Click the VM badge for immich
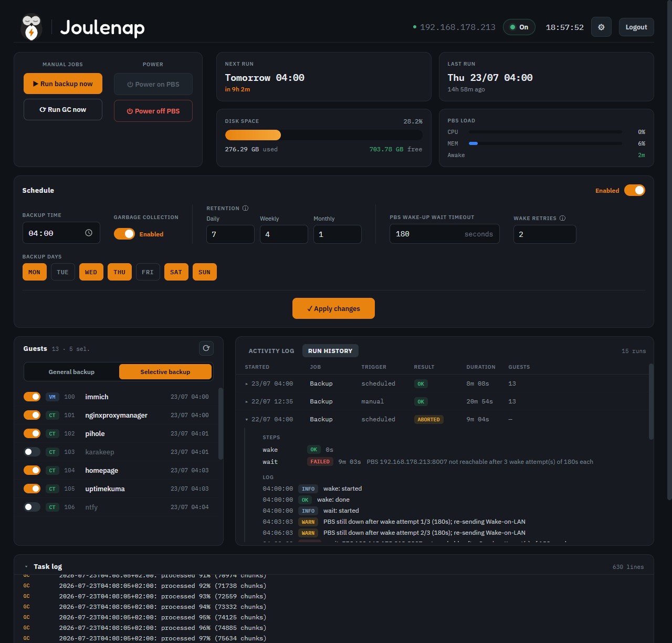This screenshot has height=643, width=672. point(52,397)
